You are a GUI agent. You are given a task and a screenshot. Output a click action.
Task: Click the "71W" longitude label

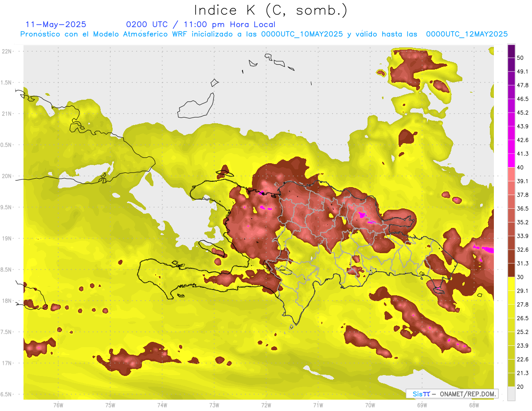(318, 405)
